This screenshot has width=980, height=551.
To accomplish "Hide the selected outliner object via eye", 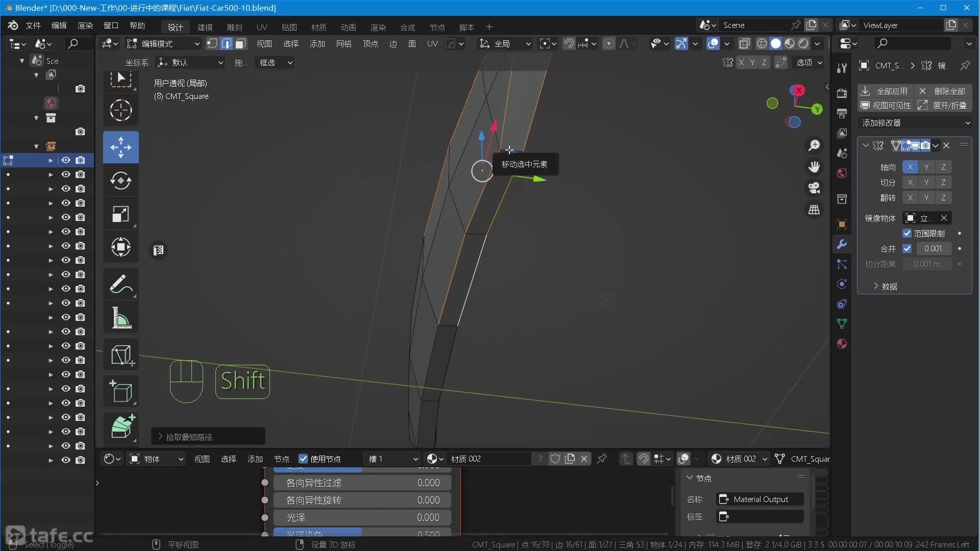I will [x=66, y=160].
